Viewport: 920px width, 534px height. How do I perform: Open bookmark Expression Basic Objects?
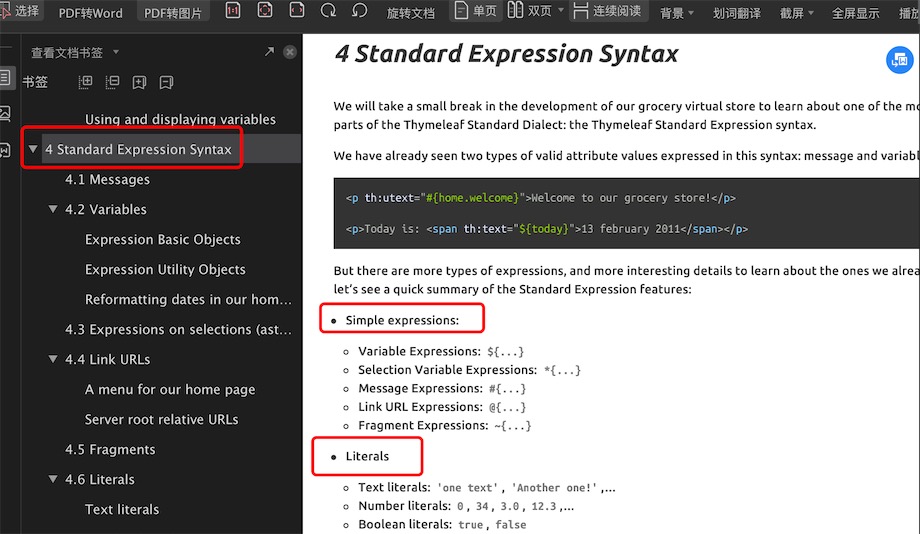coord(163,239)
